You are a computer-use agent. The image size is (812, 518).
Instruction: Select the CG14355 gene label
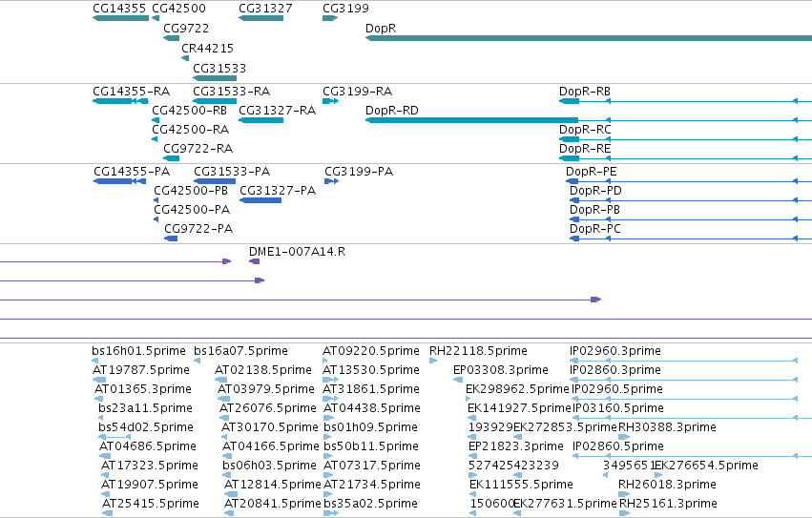(119, 9)
